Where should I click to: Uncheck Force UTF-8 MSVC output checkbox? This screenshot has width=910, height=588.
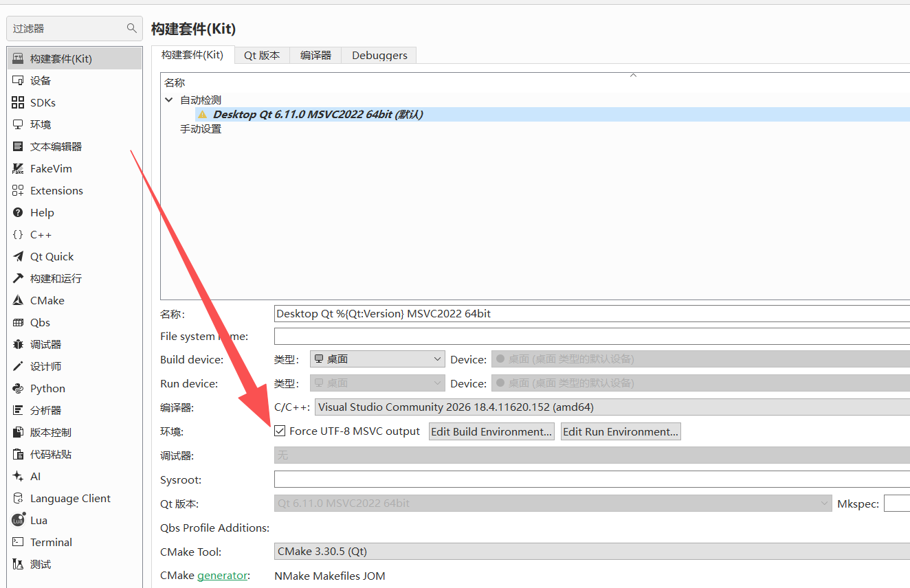click(x=280, y=431)
